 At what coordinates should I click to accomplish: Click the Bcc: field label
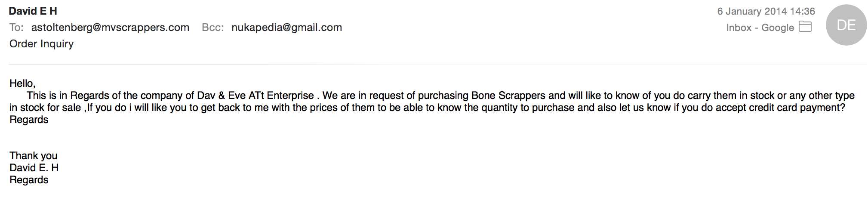[x=212, y=28]
